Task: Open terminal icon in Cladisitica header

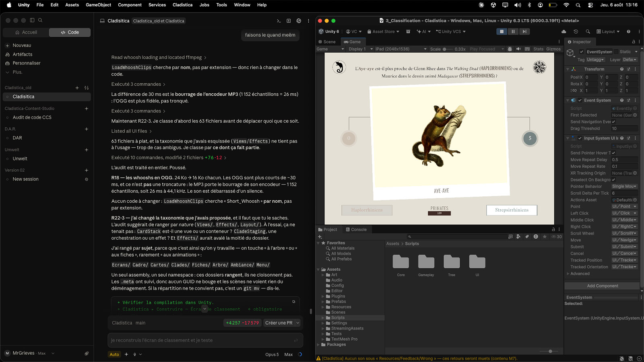Action: 279,21
